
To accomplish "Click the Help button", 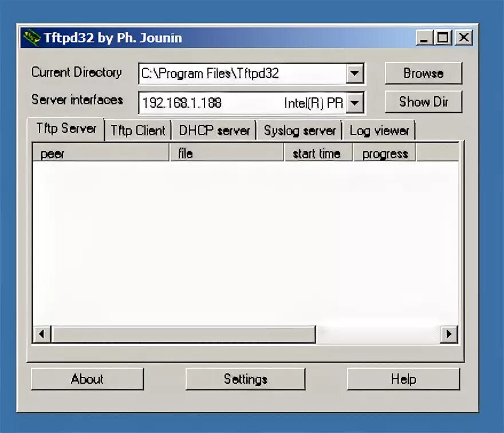I will [x=403, y=379].
